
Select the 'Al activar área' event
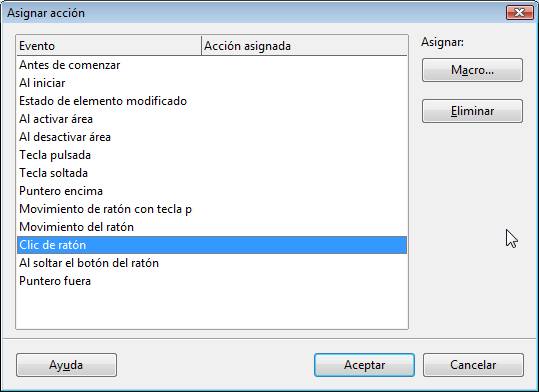point(212,119)
